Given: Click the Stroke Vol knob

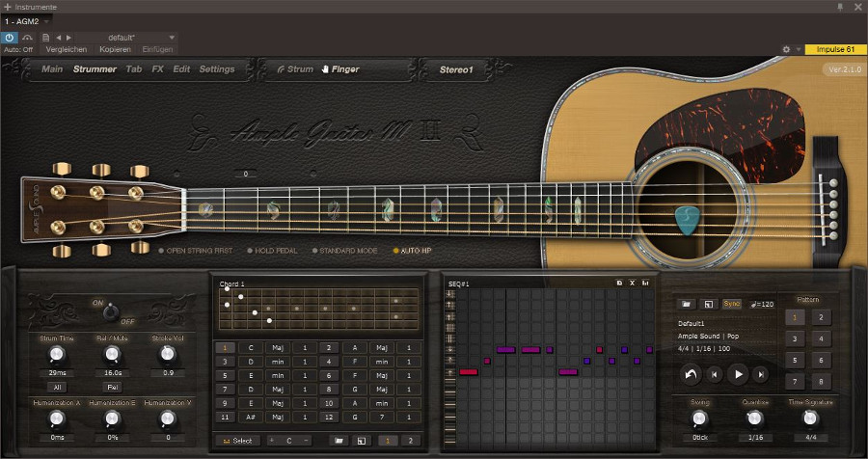Looking at the screenshot, I should pyautogui.click(x=168, y=354).
